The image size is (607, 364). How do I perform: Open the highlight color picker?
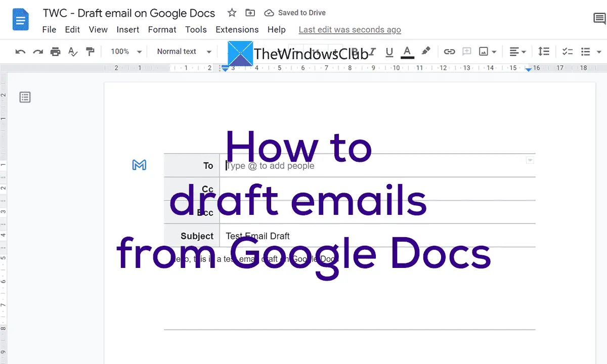point(426,52)
